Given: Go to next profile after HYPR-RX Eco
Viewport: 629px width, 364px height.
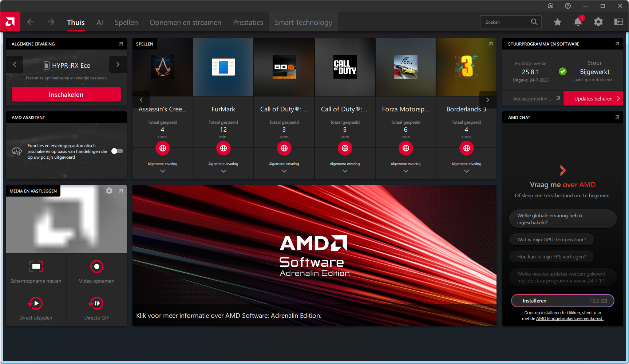Looking at the screenshot, I should (118, 64).
